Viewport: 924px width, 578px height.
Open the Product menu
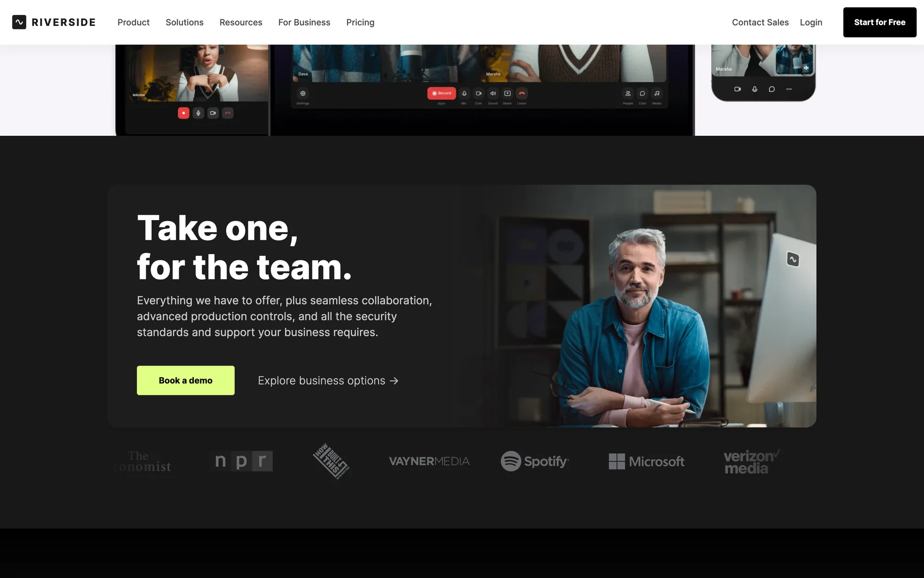[133, 22]
